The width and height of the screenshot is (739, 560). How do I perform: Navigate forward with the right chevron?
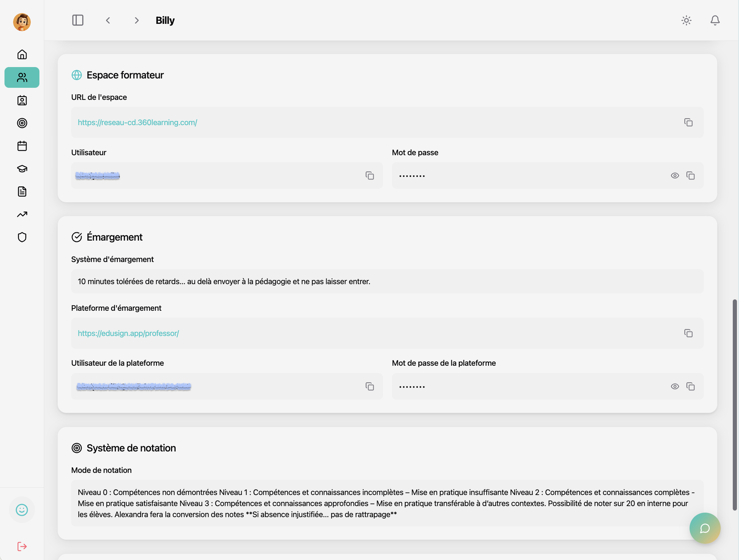point(137,20)
